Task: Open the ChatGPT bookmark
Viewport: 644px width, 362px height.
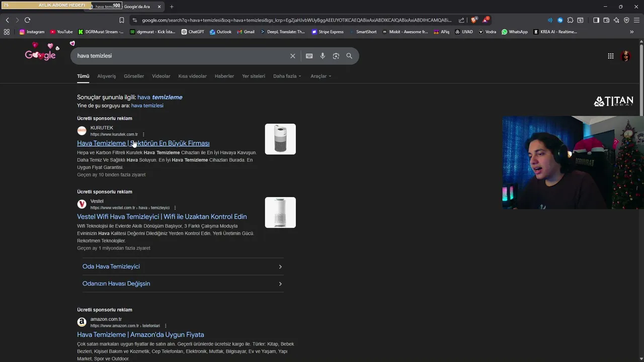Action: tap(193, 32)
